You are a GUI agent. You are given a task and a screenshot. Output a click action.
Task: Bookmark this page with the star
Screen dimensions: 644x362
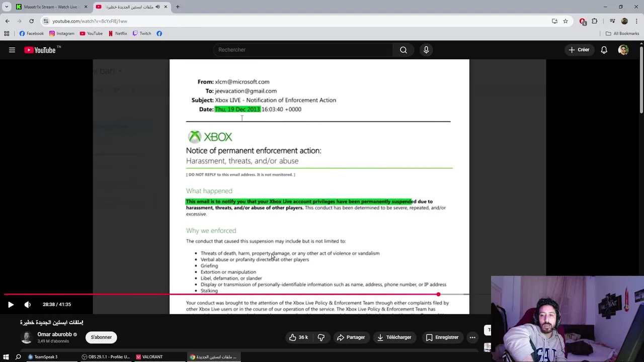click(x=566, y=21)
